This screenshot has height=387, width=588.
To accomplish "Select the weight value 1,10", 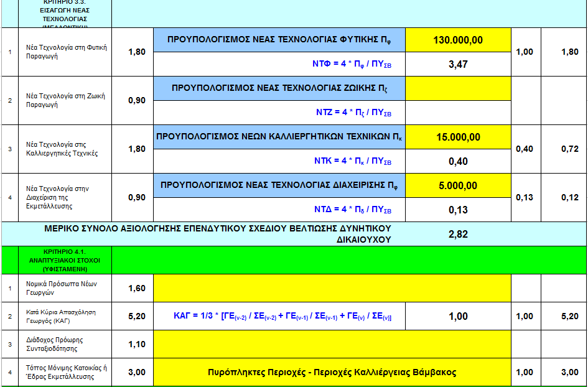I will tap(137, 344).
